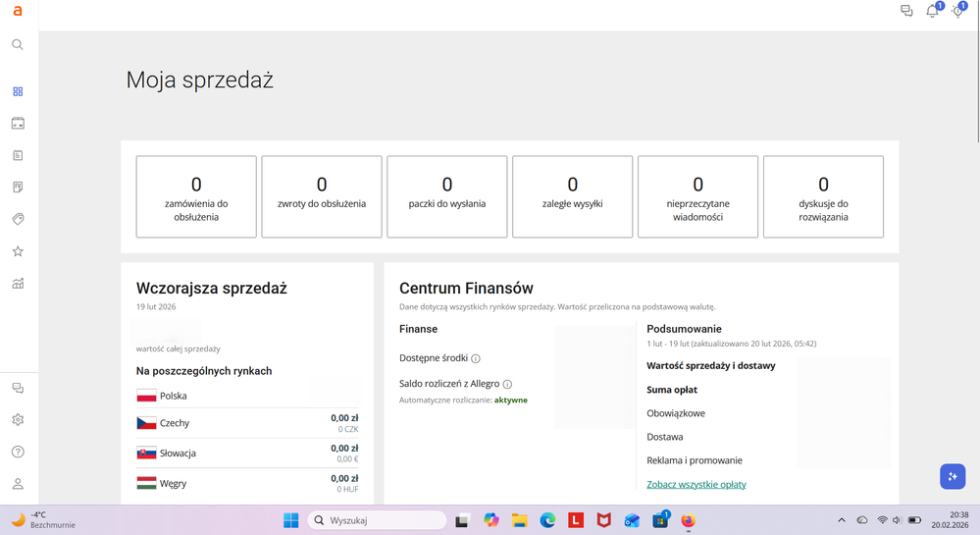Open search using the sidebar magnifier icon
The width and height of the screenshot is (980, 535).
click(18, 45)
